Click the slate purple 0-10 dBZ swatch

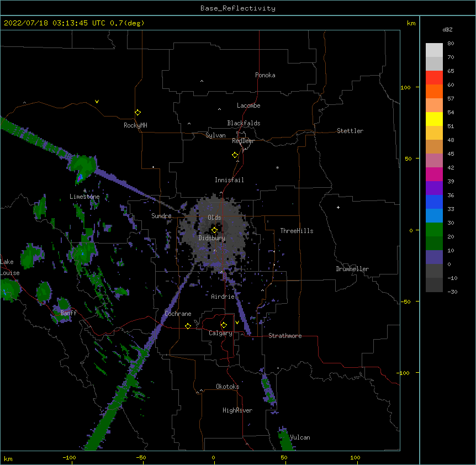click(434, 257)
